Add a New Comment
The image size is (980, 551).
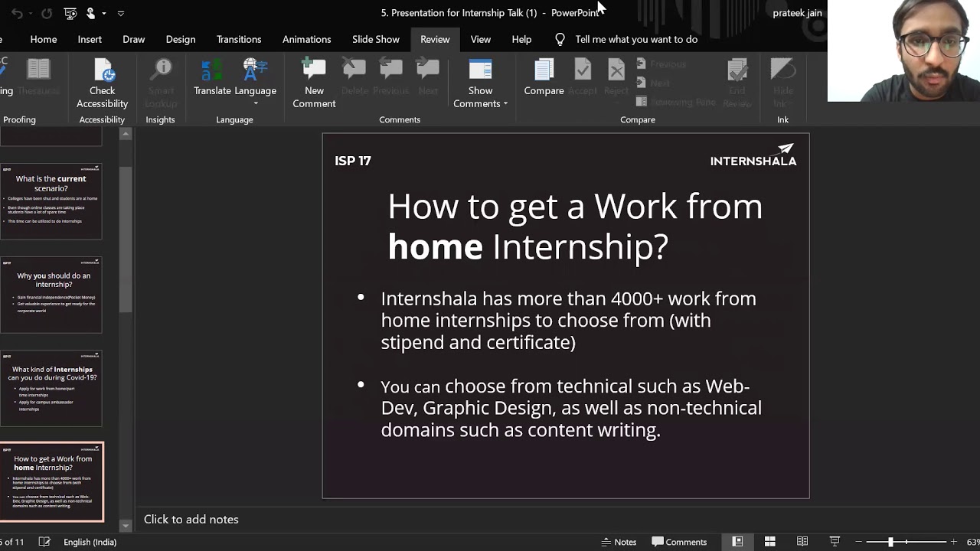click(x=314, y=83)
